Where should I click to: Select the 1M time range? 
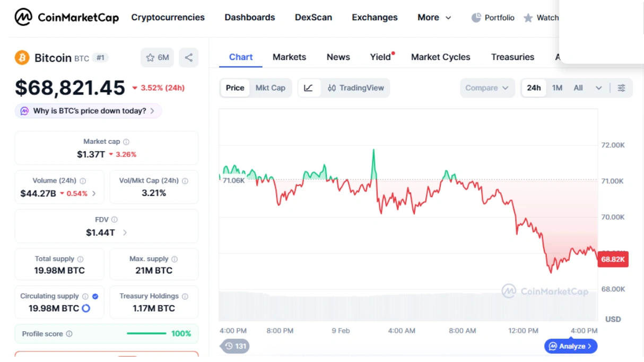[557, 88]
